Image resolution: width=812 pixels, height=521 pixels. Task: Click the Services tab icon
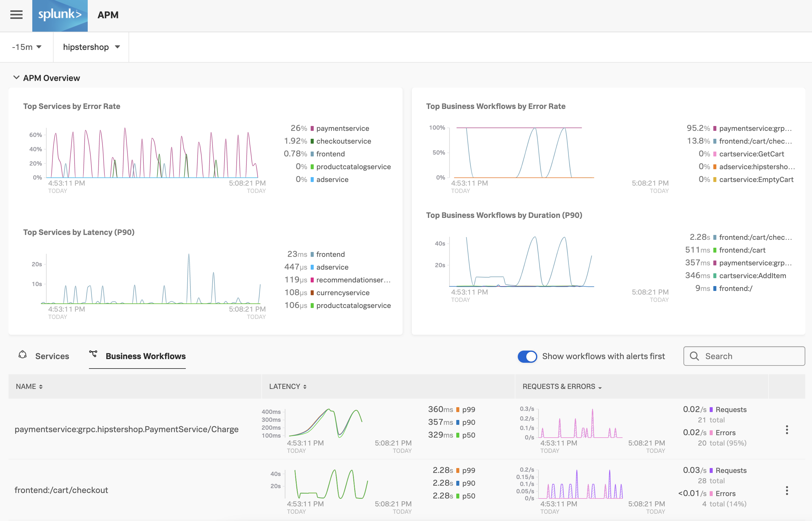click(23, 355)
